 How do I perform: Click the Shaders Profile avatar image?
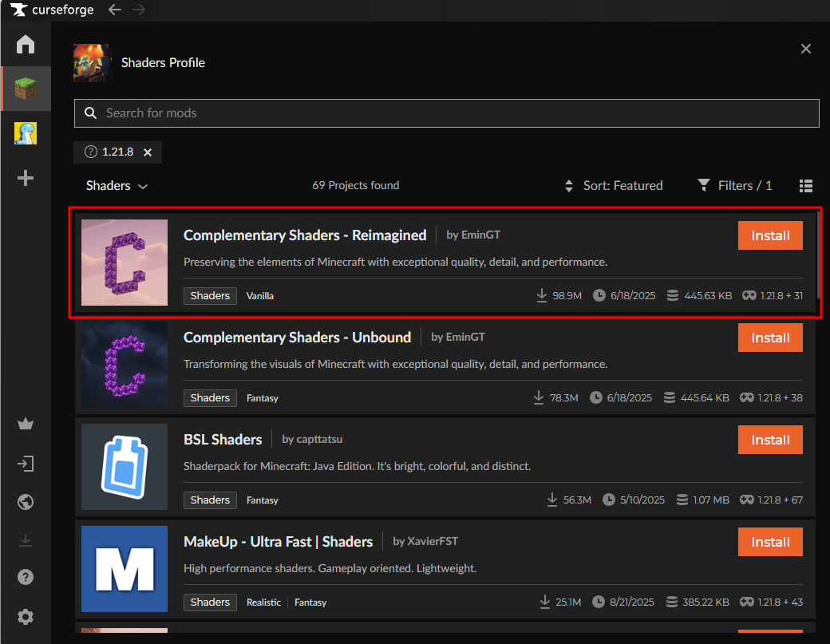pos(92,63)
